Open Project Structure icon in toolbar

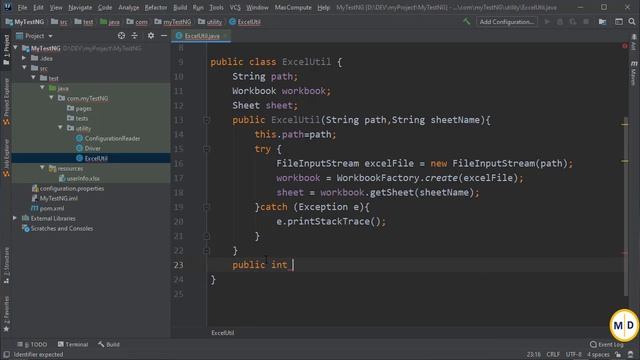pyautogui.click(x=602, y=22)
